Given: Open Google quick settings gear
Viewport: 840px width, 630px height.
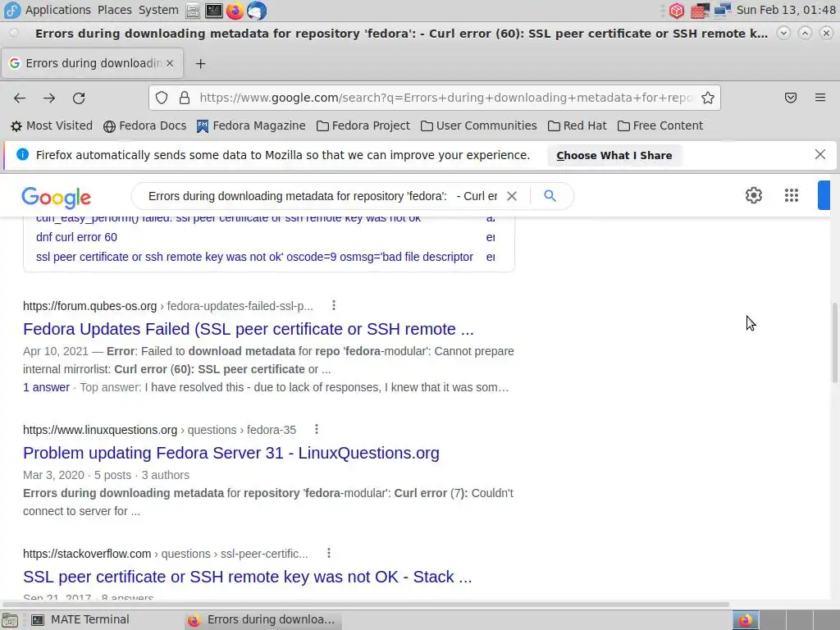Looking at the screenshot, I should pyautogui.click(x=754, y=195).
